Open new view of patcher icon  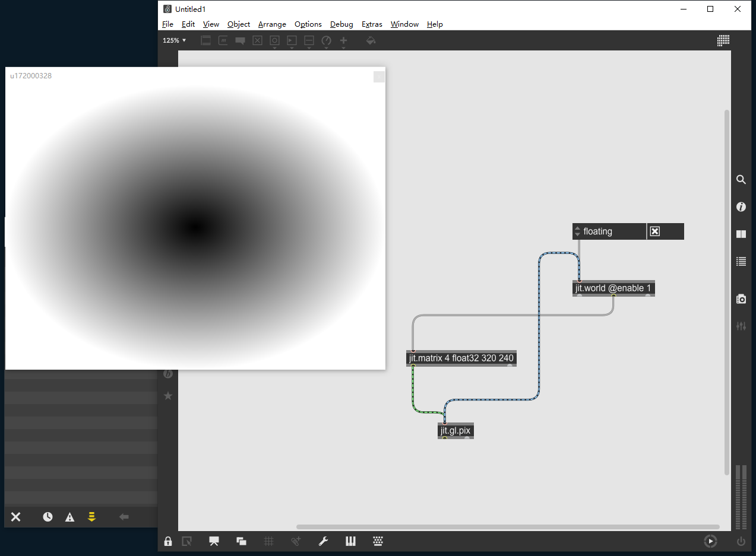point(187,541)
